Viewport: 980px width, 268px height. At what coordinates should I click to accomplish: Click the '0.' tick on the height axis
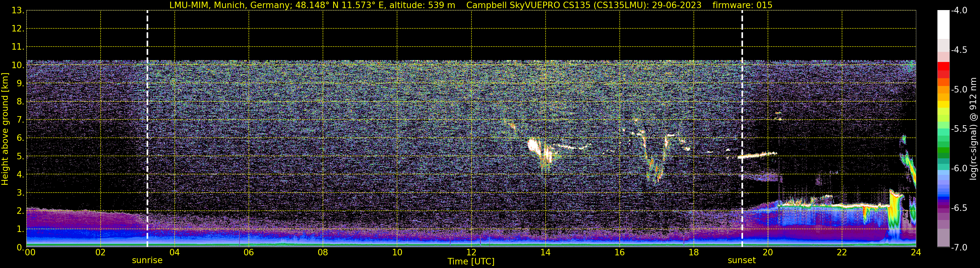coord(20,247)
